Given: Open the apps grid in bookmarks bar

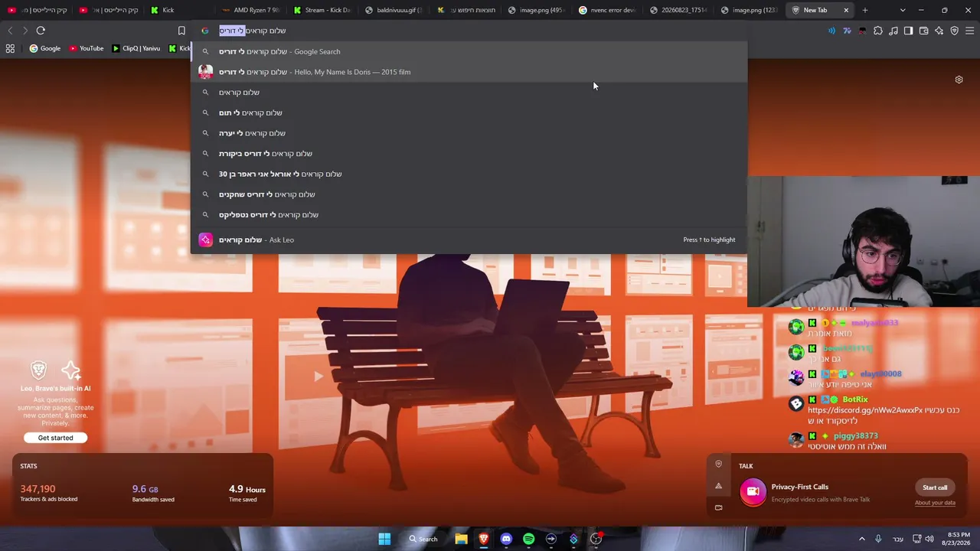Looking at the screenshot, I should point(10,48).
